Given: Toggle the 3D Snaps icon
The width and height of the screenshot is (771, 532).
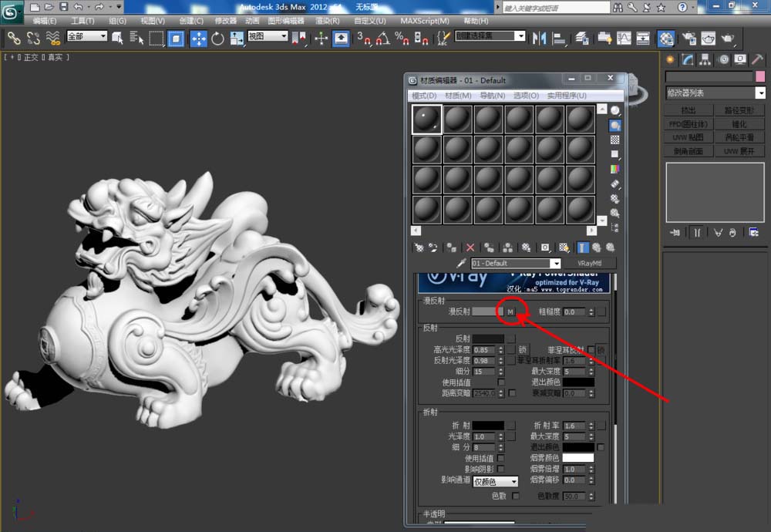Looking at the screenshot, I should (x=364, y=39).
